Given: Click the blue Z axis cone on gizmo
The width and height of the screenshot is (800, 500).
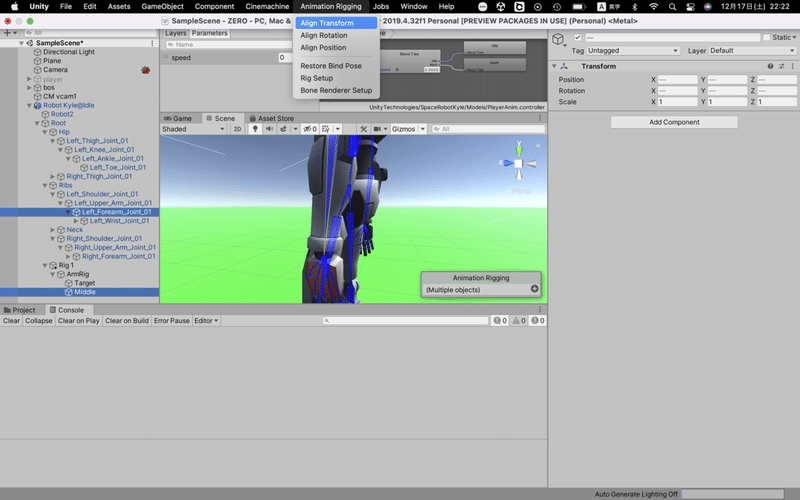Looking at the screenshot, I should point(508,163).
